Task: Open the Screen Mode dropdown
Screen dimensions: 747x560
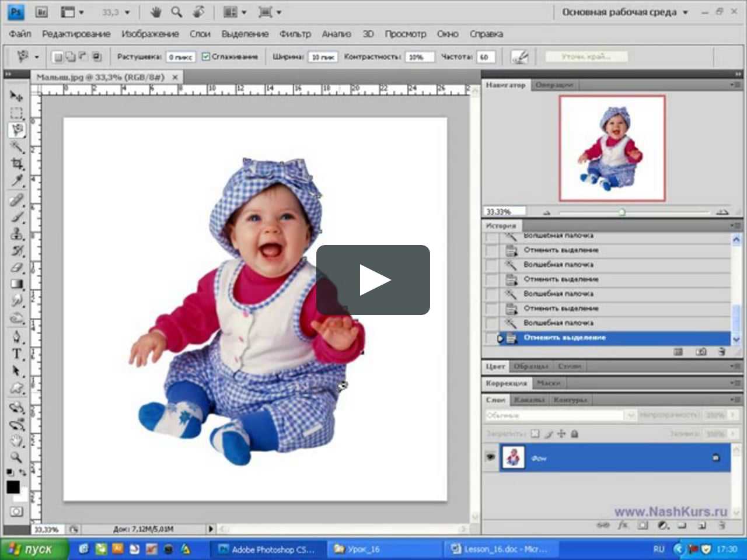Action: [270, 12]
